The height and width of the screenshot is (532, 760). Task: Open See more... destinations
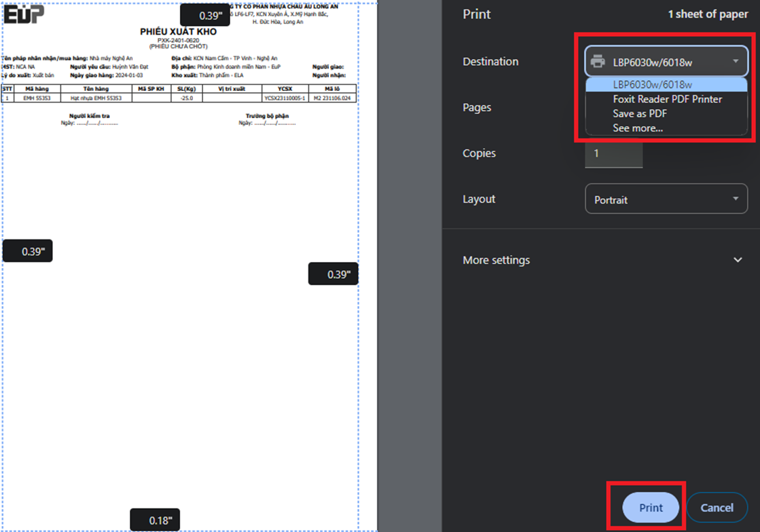point(638,128)
